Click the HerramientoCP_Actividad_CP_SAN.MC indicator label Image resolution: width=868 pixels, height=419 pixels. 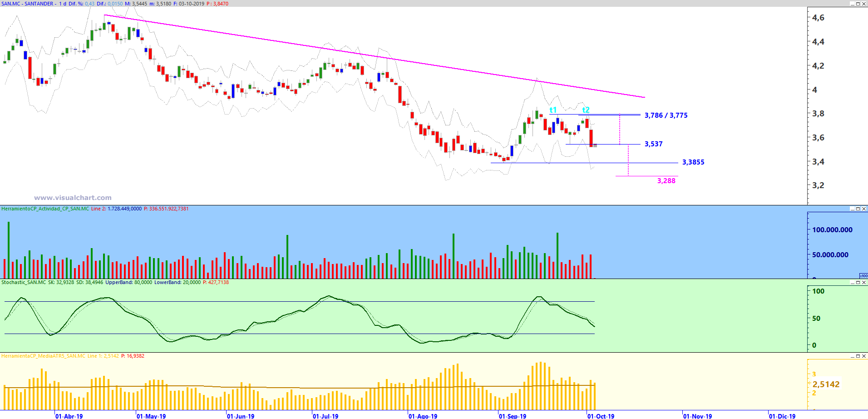coord(45,209)
